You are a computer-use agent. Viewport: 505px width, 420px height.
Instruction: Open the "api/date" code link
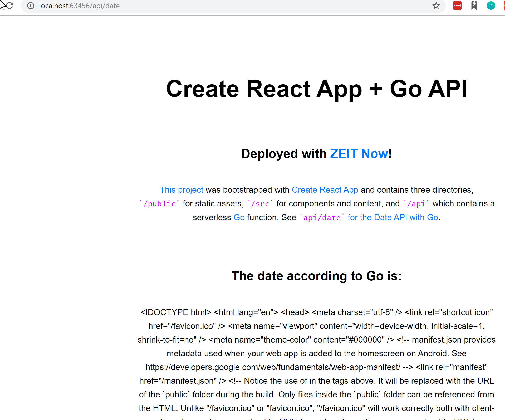pyautogui.click(x=322, y=218)
